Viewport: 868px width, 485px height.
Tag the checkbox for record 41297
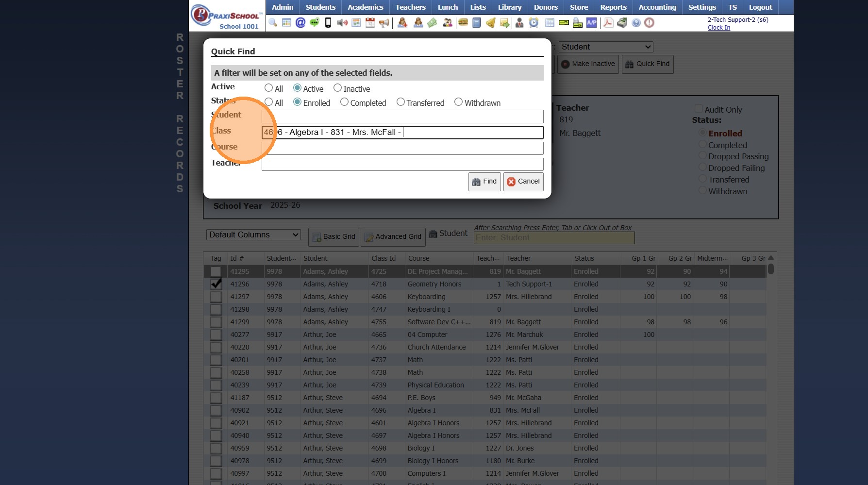tap(216, 297)
